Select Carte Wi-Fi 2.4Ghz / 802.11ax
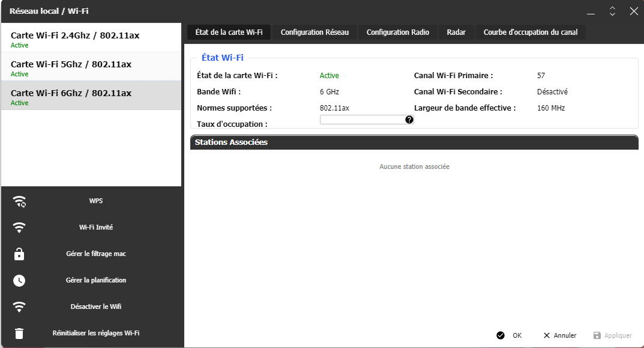Image resolution: width=644 pixels, height=348 pixels. (x=91, y=38)
